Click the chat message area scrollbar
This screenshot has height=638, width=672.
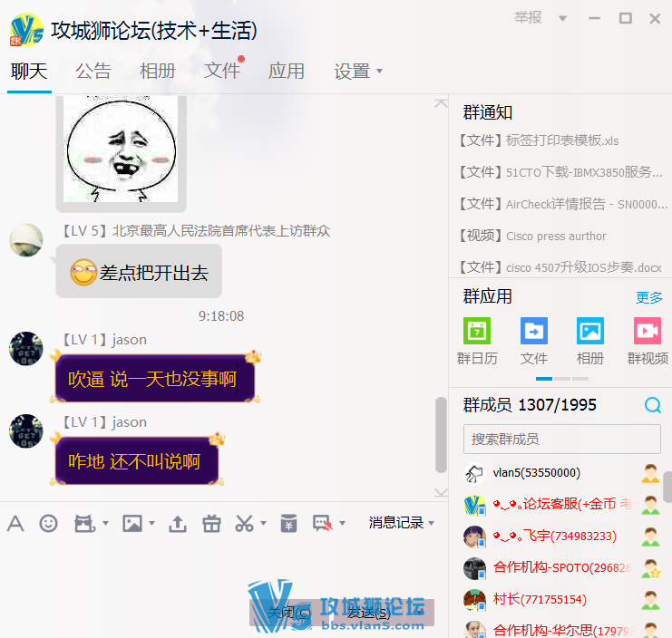[x=441, y=433]
